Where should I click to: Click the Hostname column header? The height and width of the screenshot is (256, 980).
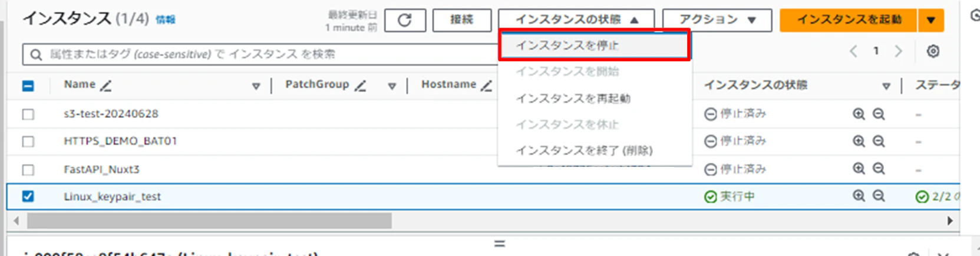[x=448, y=85]
